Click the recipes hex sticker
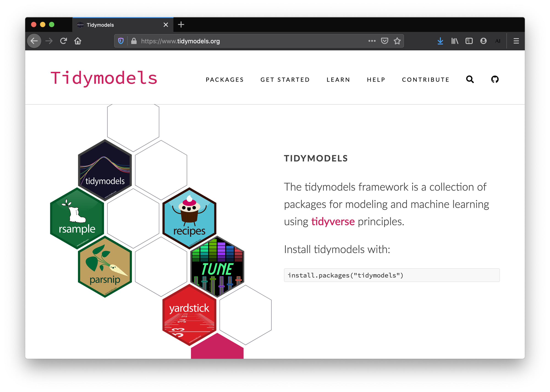The height and width of the screenshot is (392, 550). coord(189,217)
